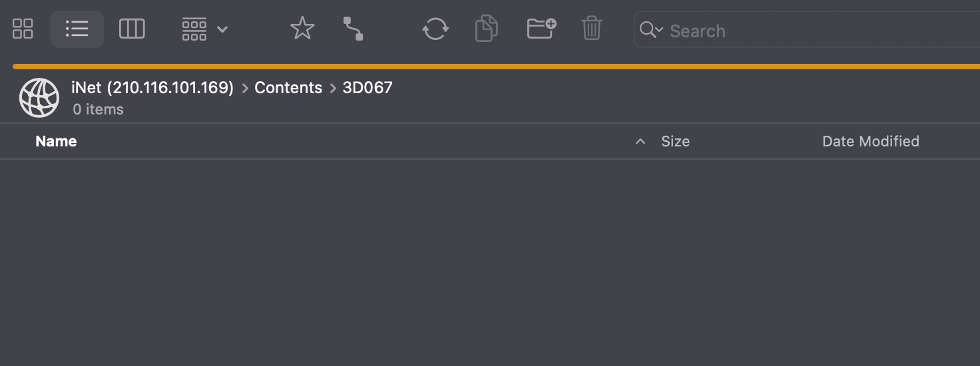This screenshot has width=980, height=366.
Task: Sort by Date Modified column
Action: click(870, 141)
